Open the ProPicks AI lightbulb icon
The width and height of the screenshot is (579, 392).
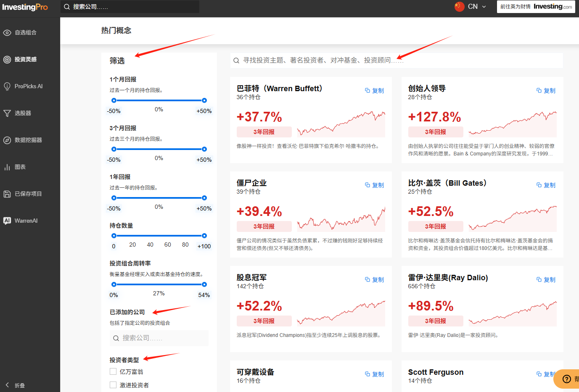(7, 86)
